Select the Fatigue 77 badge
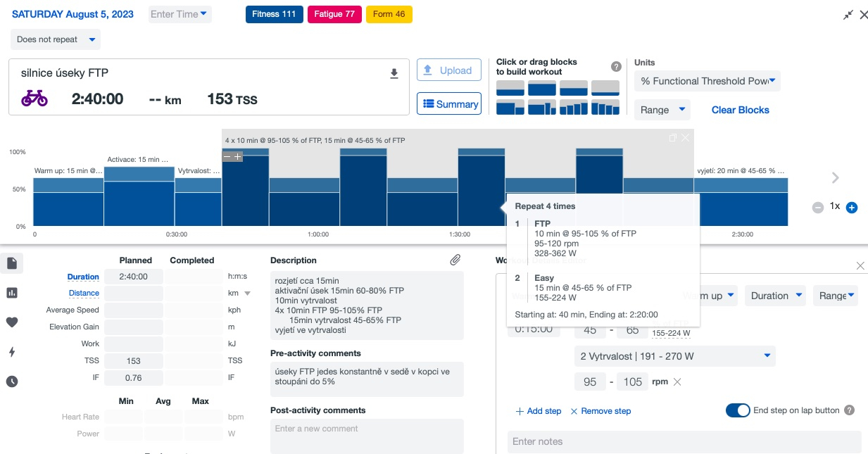This screenshot has width=868, height=454. (x=335, y=14)
